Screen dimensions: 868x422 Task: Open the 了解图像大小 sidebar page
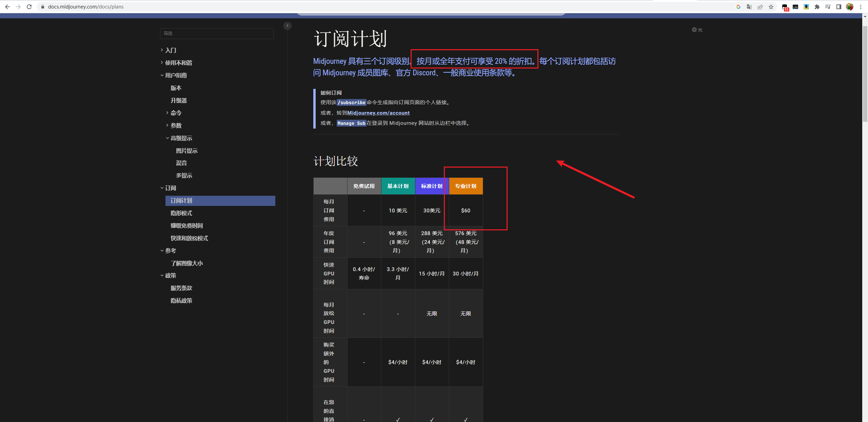click(187, 263)
